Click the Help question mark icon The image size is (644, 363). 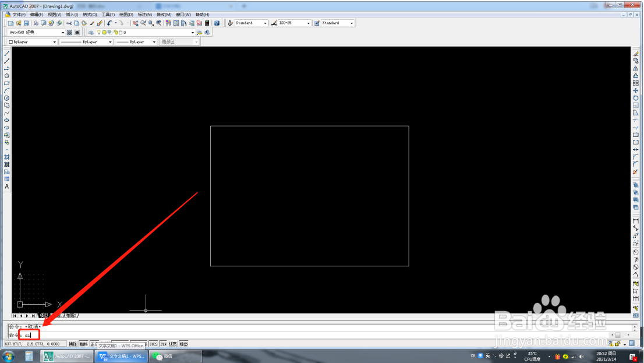pyautogui.click(x=217, y=23)
